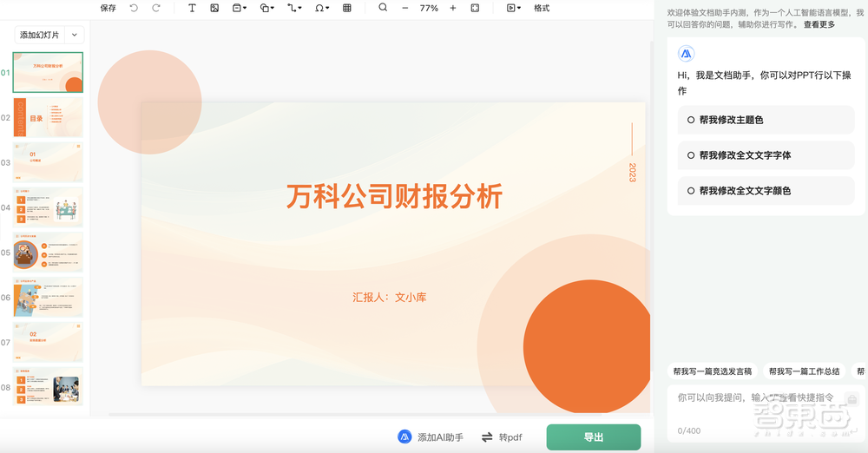This screenshot has width=868, height=453.
Task: Choose the 帮我修改全文文字颜色 option
Action: pyautogui.click(x=766, y=191)
